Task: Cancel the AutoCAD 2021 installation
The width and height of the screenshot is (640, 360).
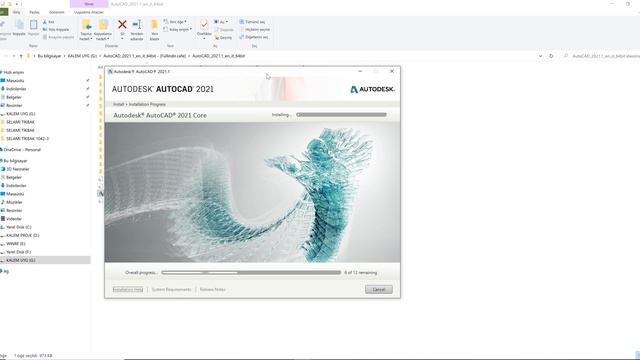Action: tap(378, 289)
